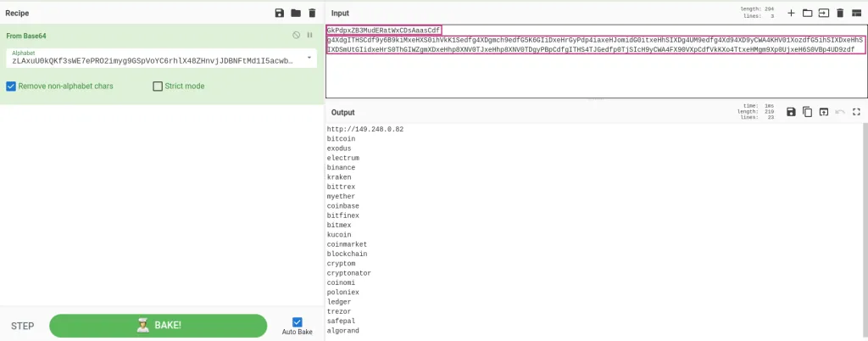Click the 'safepal' output line
This screenshot has height=341, width=868.
pyautogui.click(x=341, y=321)
